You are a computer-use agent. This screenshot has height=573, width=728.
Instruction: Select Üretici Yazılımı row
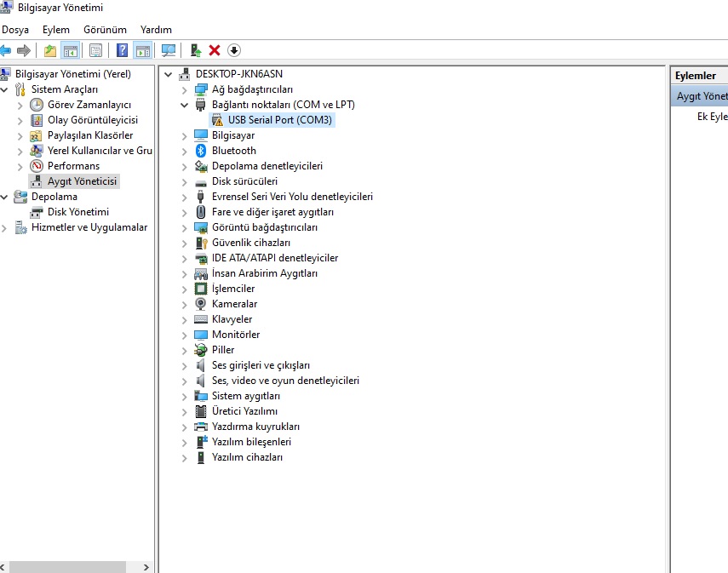click(244, 411)
